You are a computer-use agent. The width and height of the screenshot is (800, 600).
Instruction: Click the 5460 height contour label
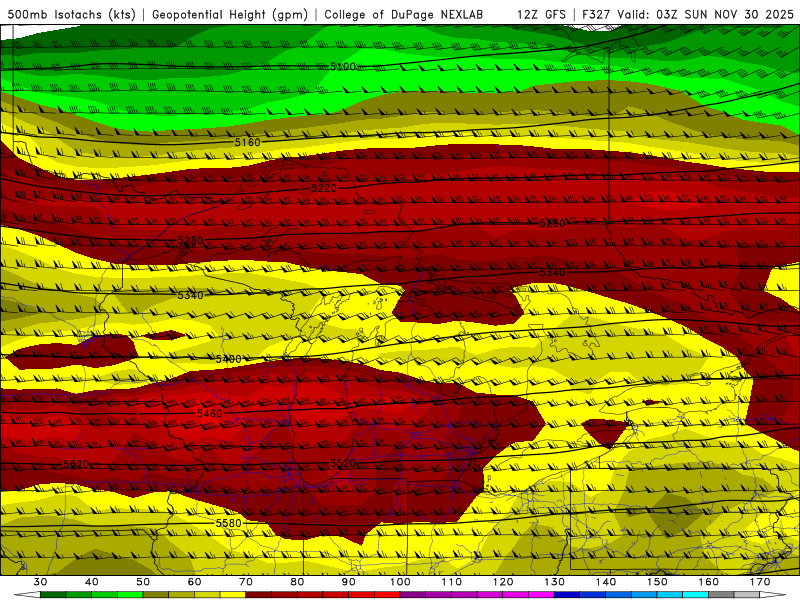(x=210, y=413)
